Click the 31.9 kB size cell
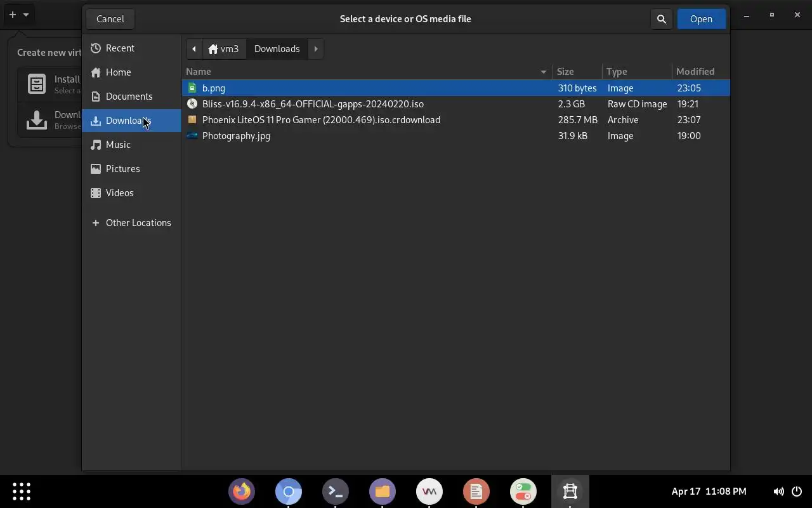This screenshot has height=508, width=812. (573, 136)
